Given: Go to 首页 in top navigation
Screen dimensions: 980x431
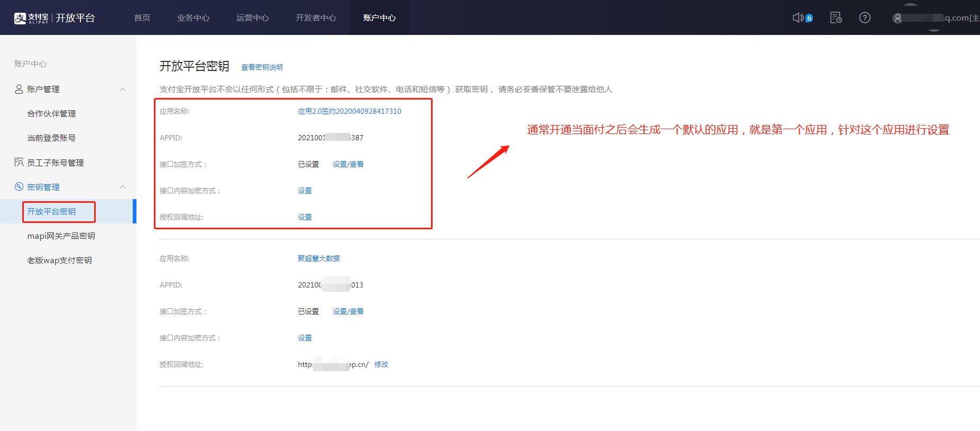Looking at the screenshot, I should coord(142,18).
